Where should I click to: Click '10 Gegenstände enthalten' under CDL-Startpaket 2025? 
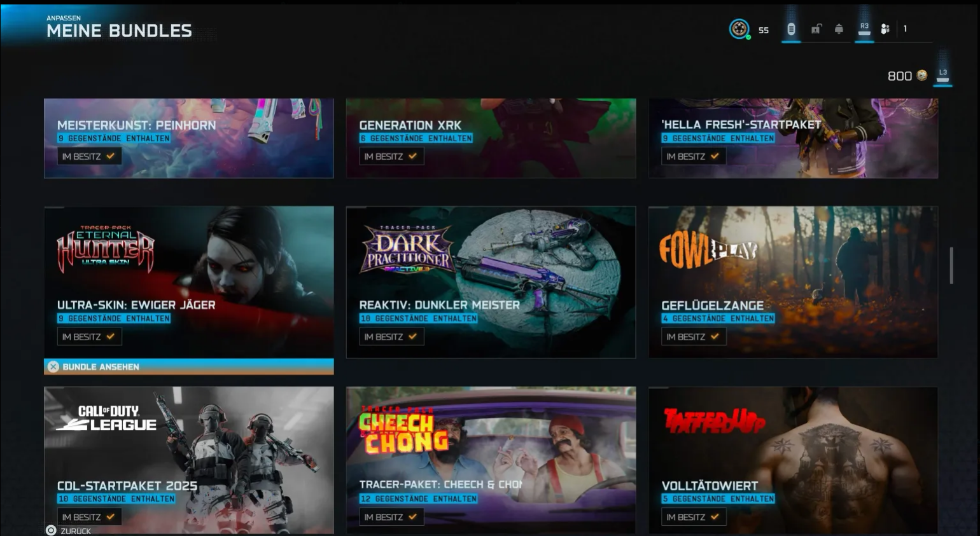116,499
